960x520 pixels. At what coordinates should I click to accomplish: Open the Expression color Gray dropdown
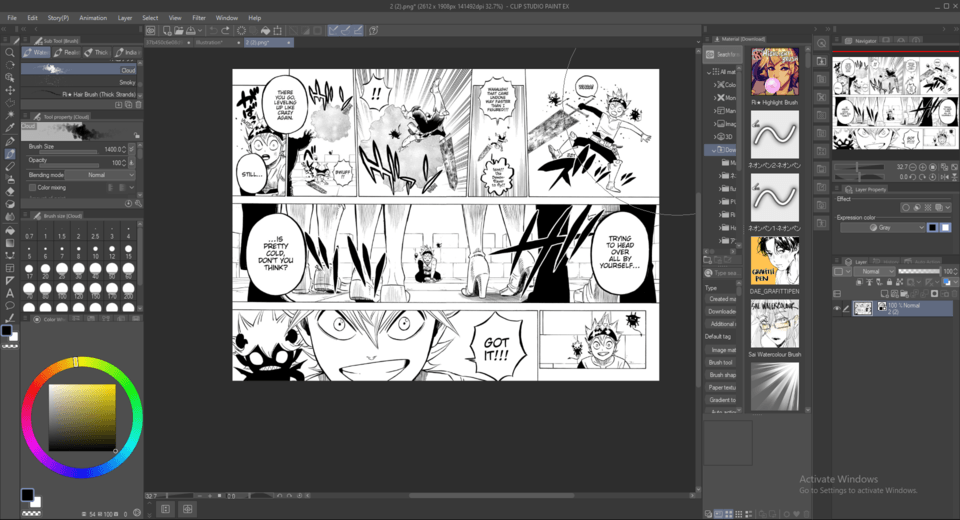click(882, 227)
